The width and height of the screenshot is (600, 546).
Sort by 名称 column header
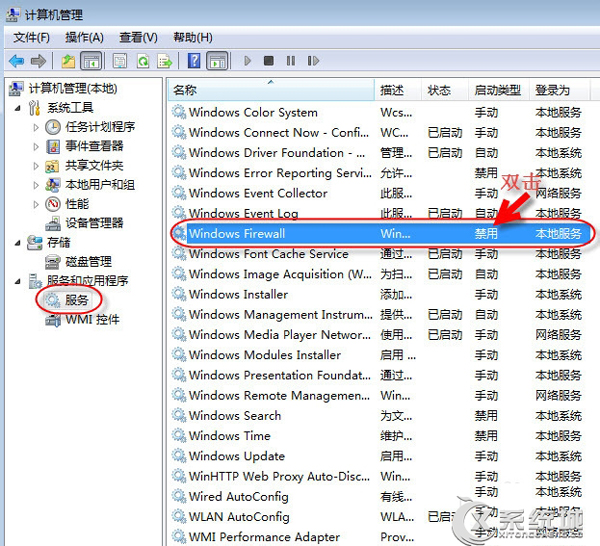271,90
